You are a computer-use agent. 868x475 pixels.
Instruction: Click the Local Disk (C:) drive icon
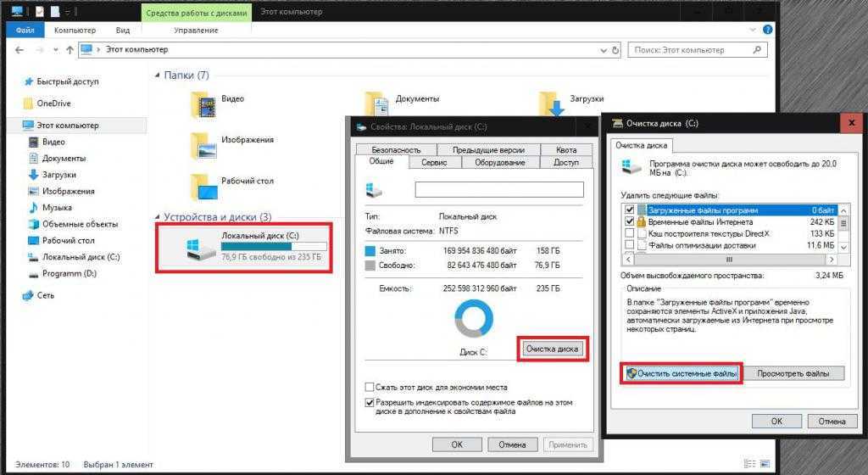point(202,246)
